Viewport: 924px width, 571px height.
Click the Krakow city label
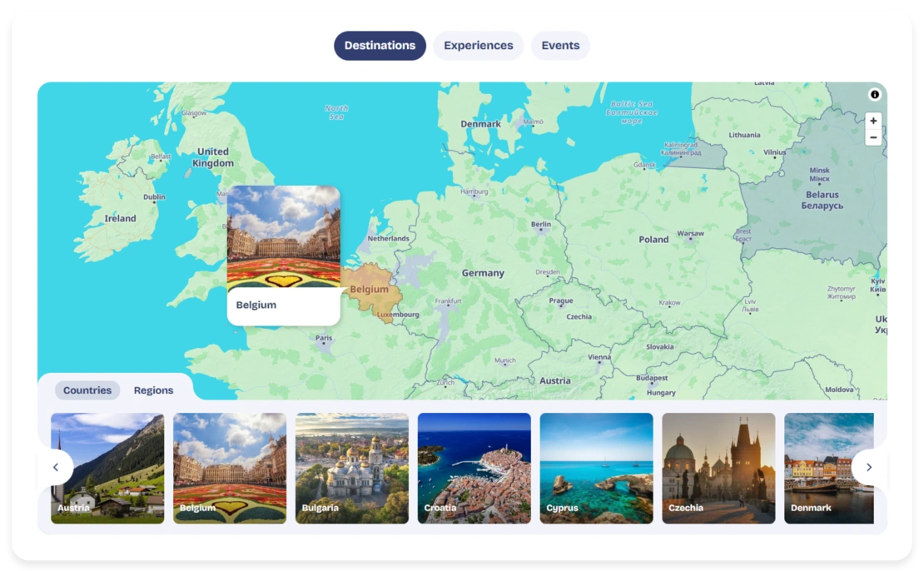tap(669, 303)
